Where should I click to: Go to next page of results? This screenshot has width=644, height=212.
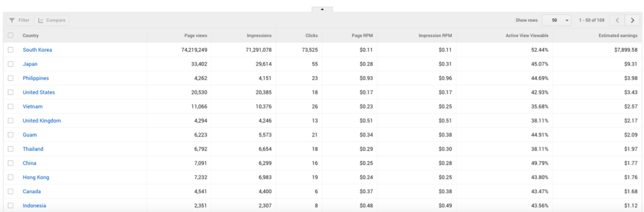pos(632,20)
